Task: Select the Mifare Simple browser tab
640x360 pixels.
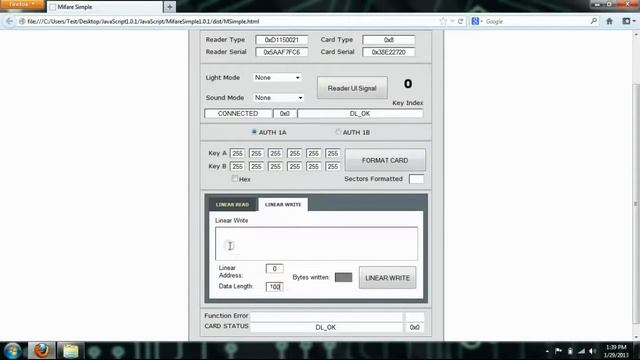Action: [104, 7]
